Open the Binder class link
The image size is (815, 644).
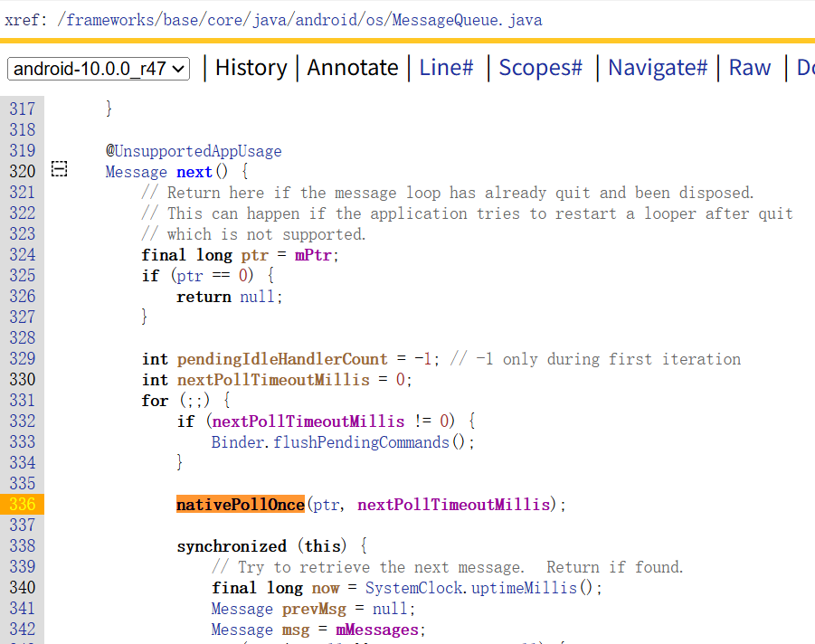pyautogui.click(x=238, y=442)
